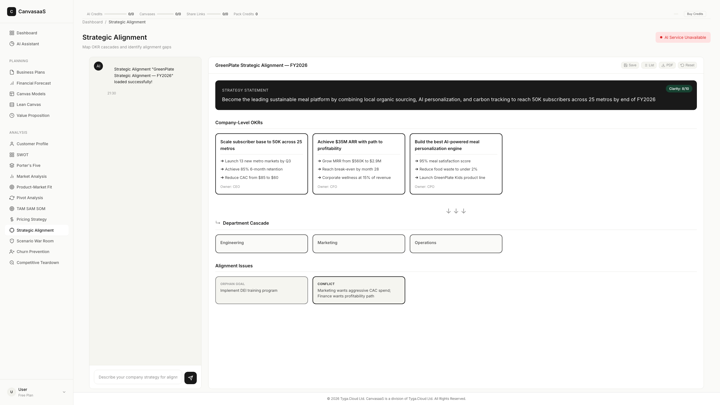This screenshot has height=405, width=720.
Task: Open the SWOT analysis sidebar item
Action: (x=22, y=155)
